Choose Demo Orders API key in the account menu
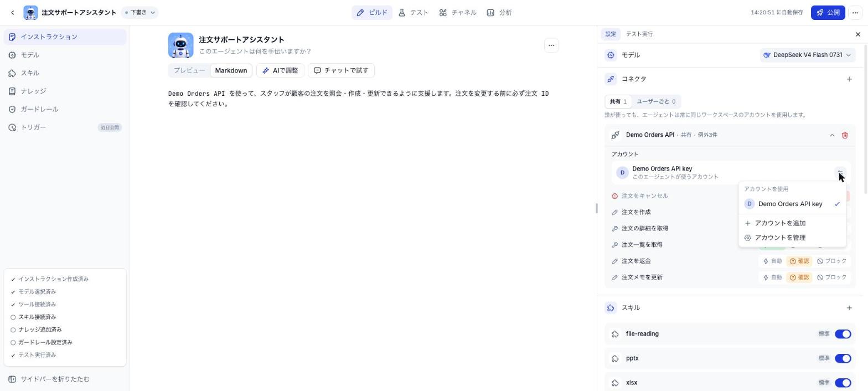The height and width of the screenshot is (391, 868). (792, 204)
